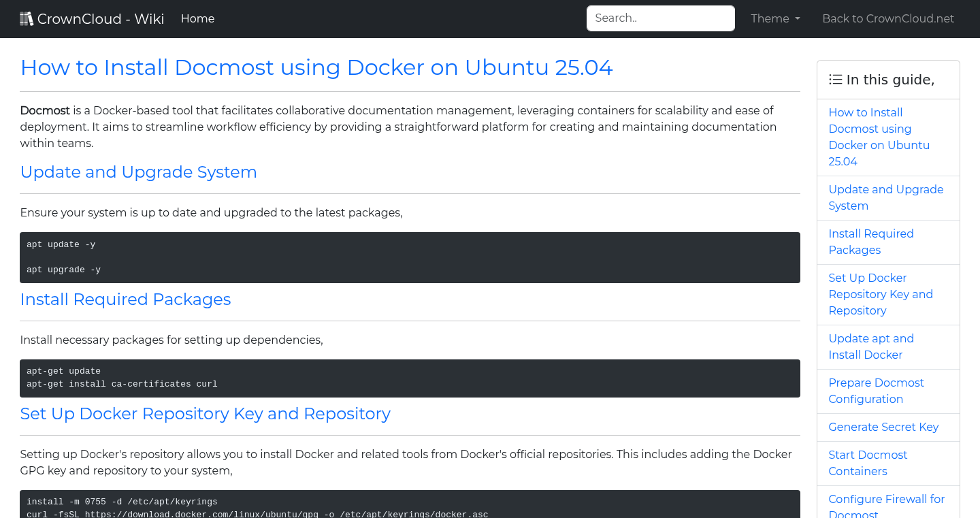Image resolution: width=980 pixels, height=518 pixels.
Task: Click 'Install Required Packages' section heading
Action: point(125,300)
